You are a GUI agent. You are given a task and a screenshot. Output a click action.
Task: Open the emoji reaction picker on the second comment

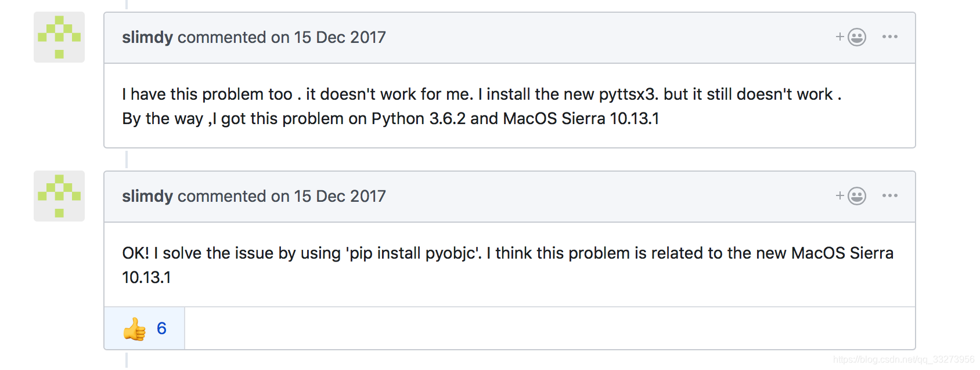pos(856,196)
